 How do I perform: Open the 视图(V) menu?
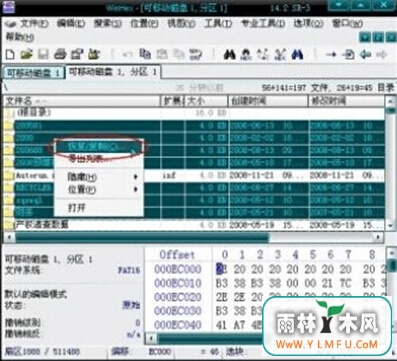(181, 24)
